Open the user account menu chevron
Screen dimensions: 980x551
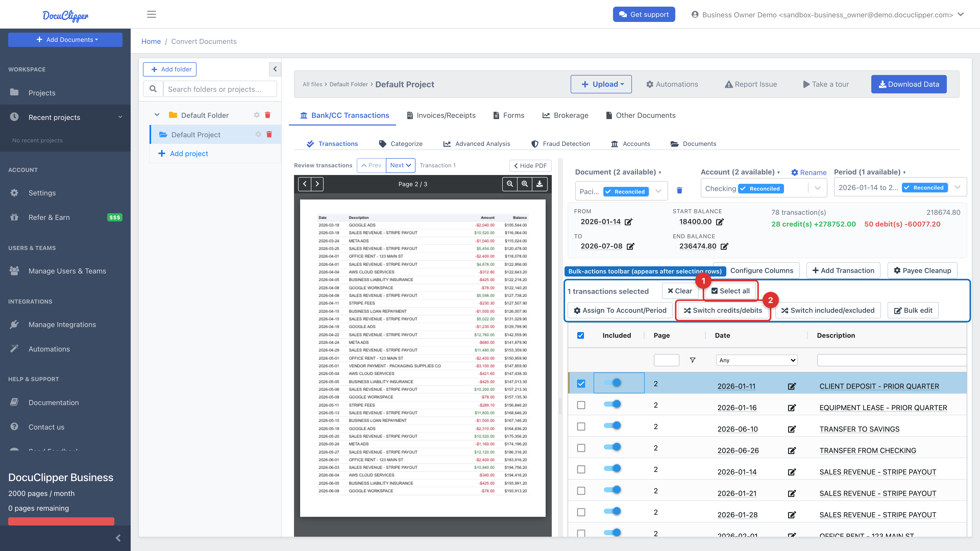(961, 15)
